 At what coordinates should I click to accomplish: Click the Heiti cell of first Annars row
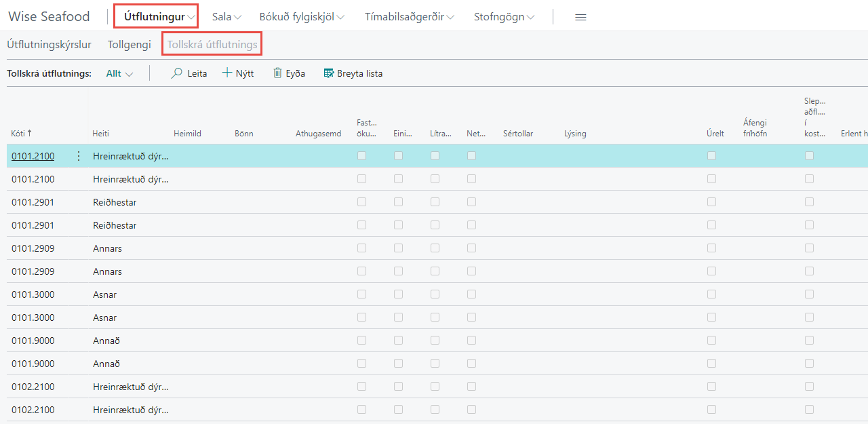(x=107, y=248)
